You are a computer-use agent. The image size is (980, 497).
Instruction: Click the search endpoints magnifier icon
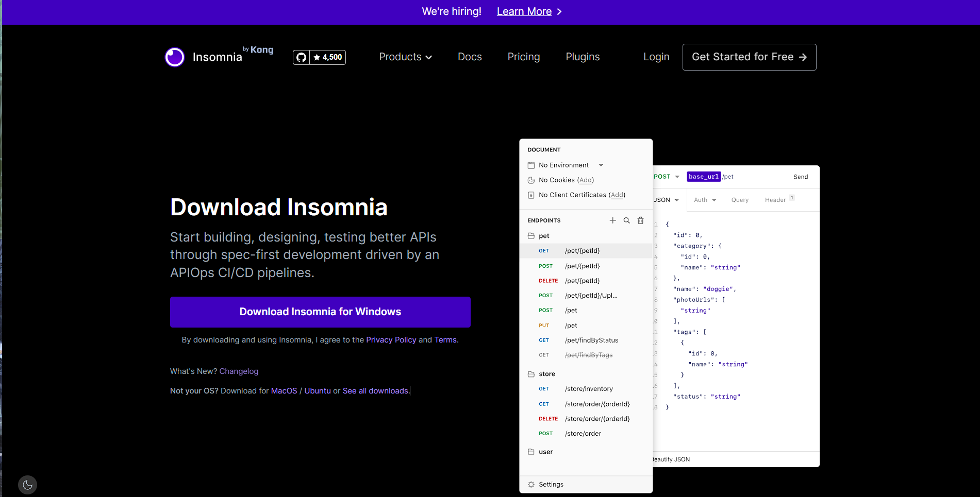627,220
